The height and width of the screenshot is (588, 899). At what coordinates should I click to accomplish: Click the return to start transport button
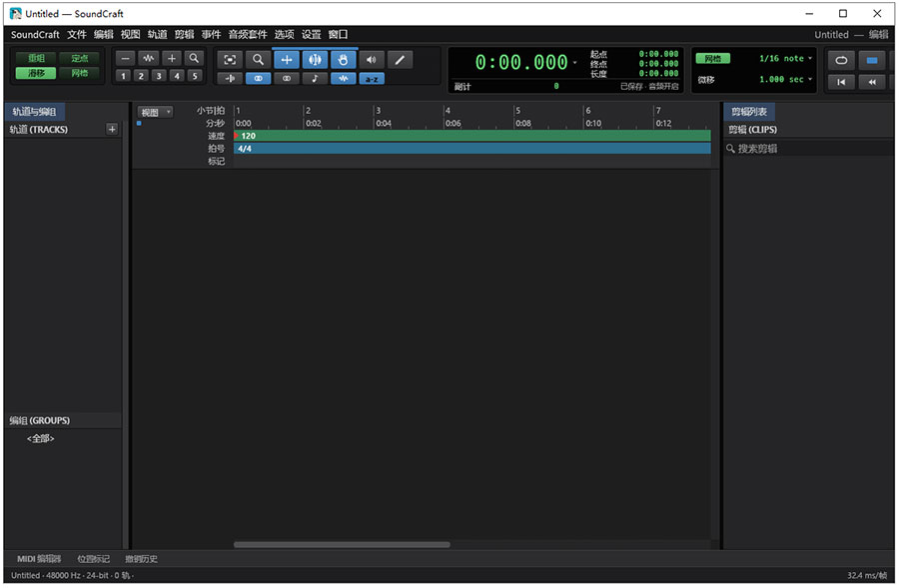(841, 82)
